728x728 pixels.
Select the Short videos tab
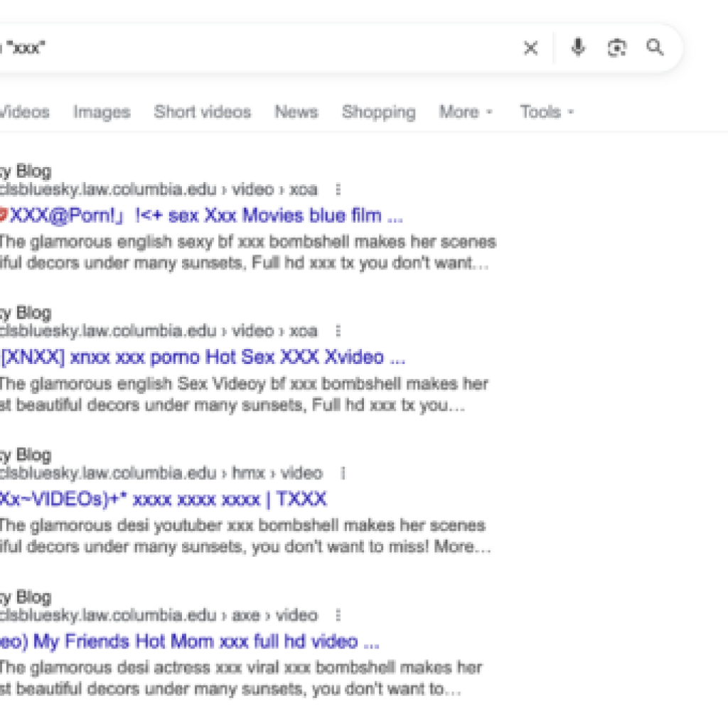(x=203, y=112)
